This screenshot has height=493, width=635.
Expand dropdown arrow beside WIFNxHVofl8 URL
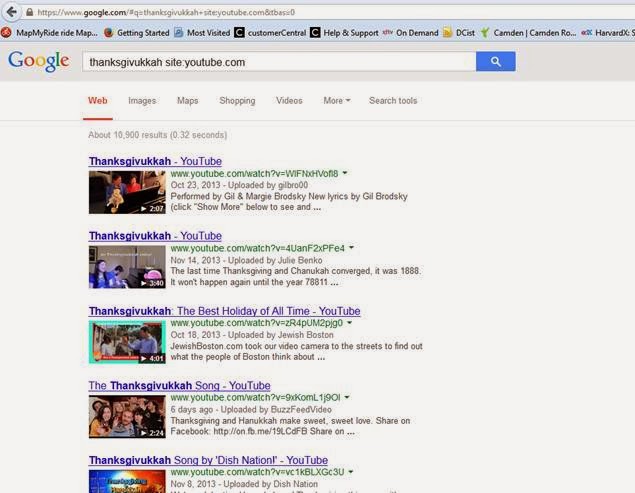[x=345, y=173]
